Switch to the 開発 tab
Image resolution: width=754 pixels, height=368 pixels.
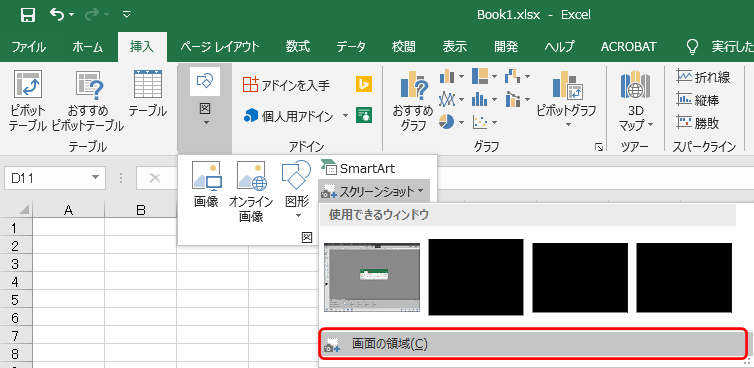[506, 47]
